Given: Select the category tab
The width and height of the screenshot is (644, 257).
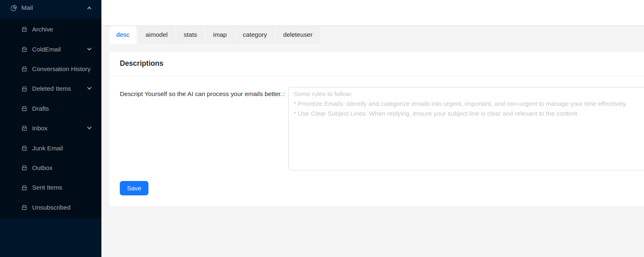Looking at the screenshot, I should [255, 35].
